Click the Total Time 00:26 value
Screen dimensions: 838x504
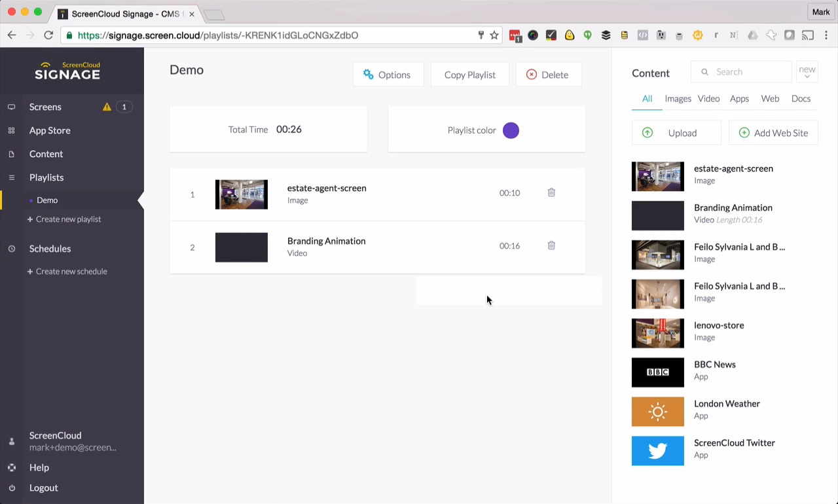[289, 130]
